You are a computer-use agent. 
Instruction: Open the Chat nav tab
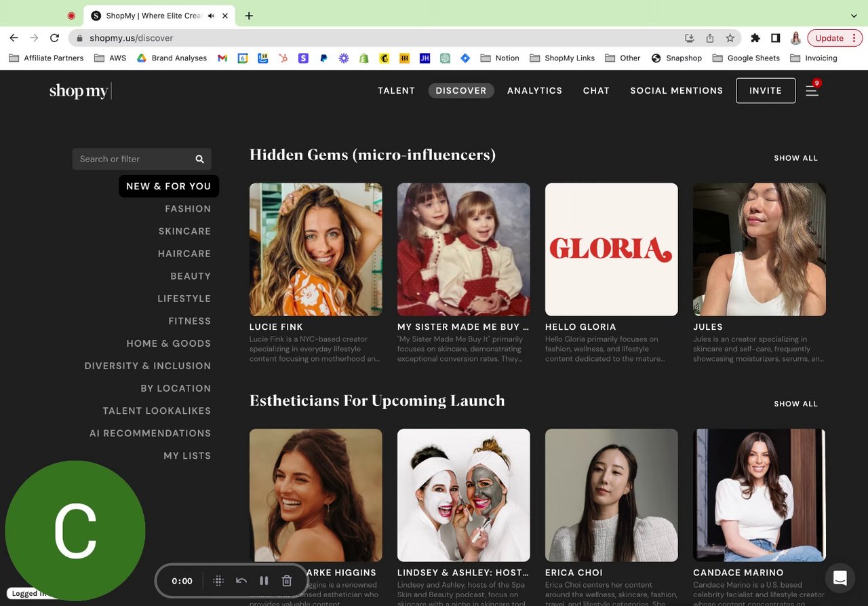[596, 90]
